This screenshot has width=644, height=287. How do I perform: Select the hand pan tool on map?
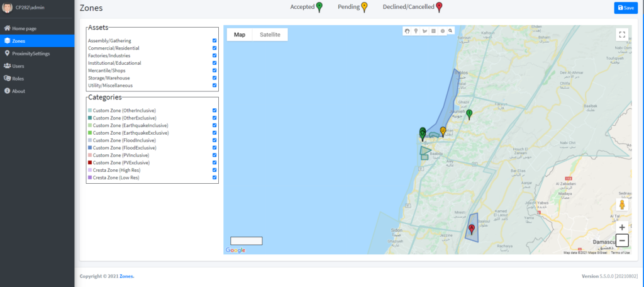[x=407, y=31]
